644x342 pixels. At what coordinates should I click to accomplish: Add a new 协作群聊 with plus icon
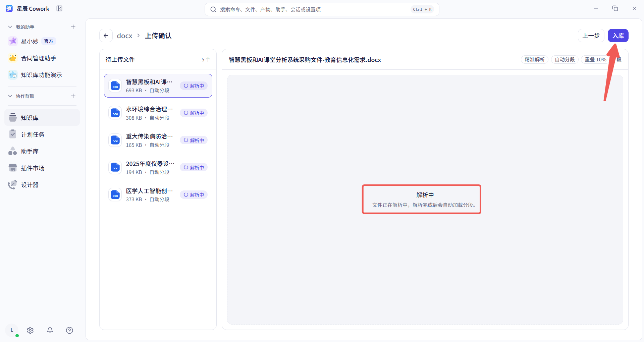[x=73, y=96]
